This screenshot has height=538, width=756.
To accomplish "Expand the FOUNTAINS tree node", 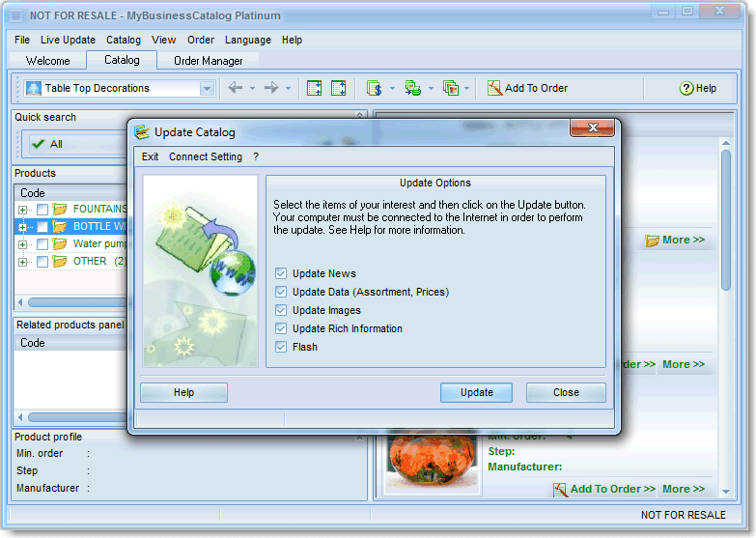I will coord(22,210).
